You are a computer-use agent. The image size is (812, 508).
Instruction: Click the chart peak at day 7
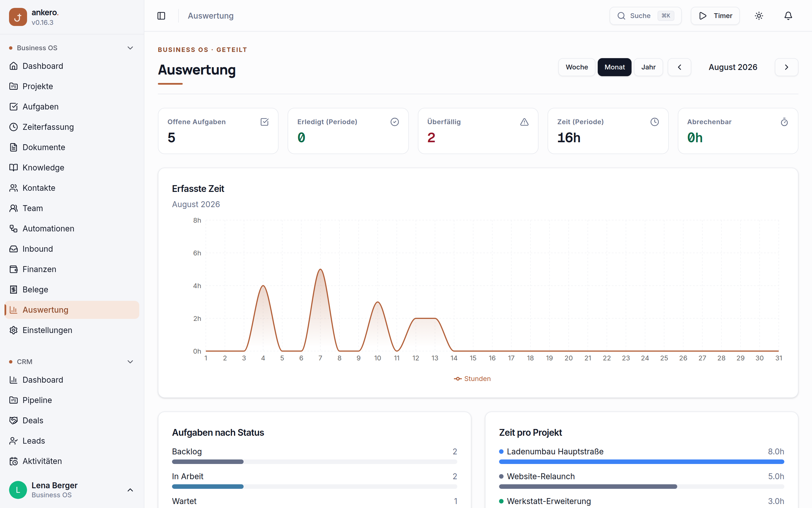point(321,270)
